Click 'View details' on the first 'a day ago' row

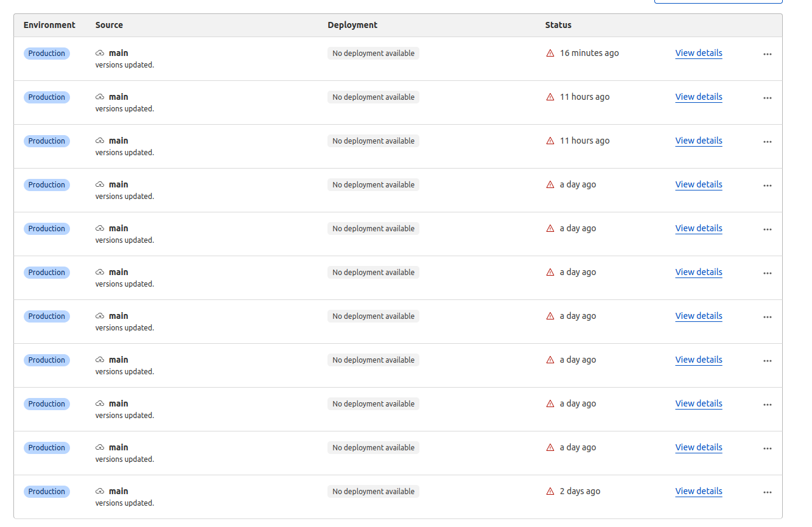(699, 184)
